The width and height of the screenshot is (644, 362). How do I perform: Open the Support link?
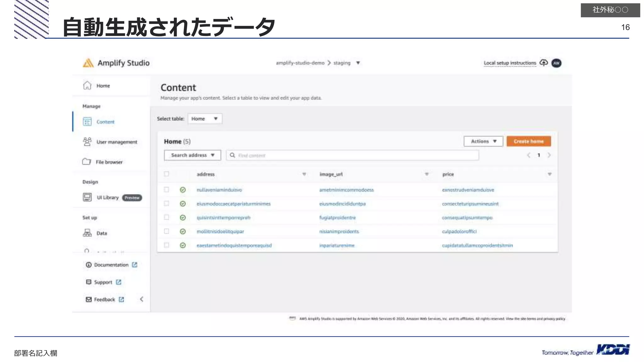[103, 282]
